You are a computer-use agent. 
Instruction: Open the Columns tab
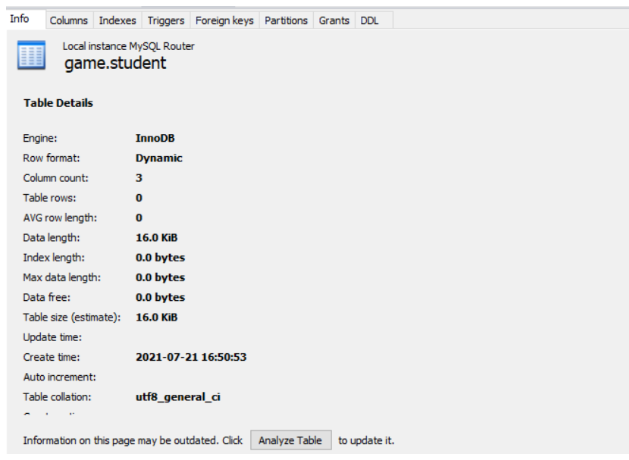pyautogui.click(x=69, y=20)
